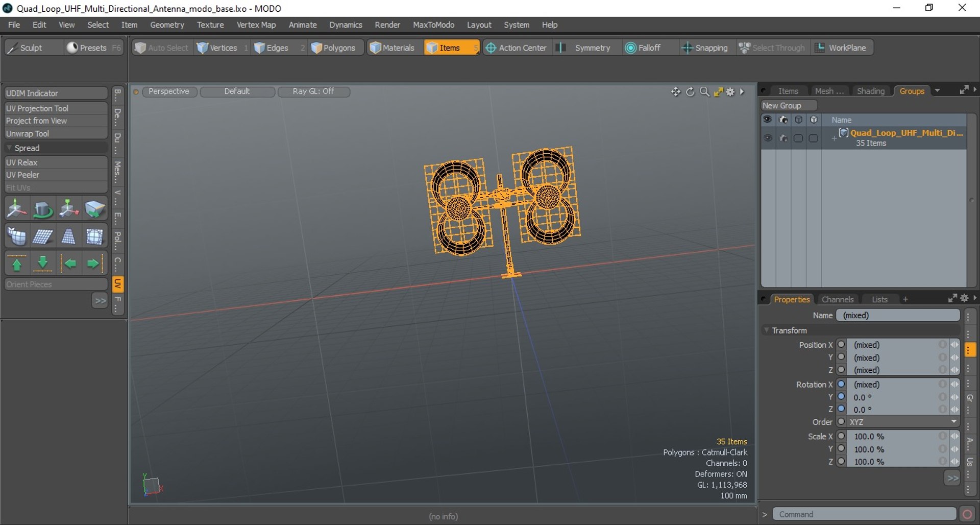Open the rotation Order XYZ dropdown
This screenshot has width=980, height=525.
(902, 422)
